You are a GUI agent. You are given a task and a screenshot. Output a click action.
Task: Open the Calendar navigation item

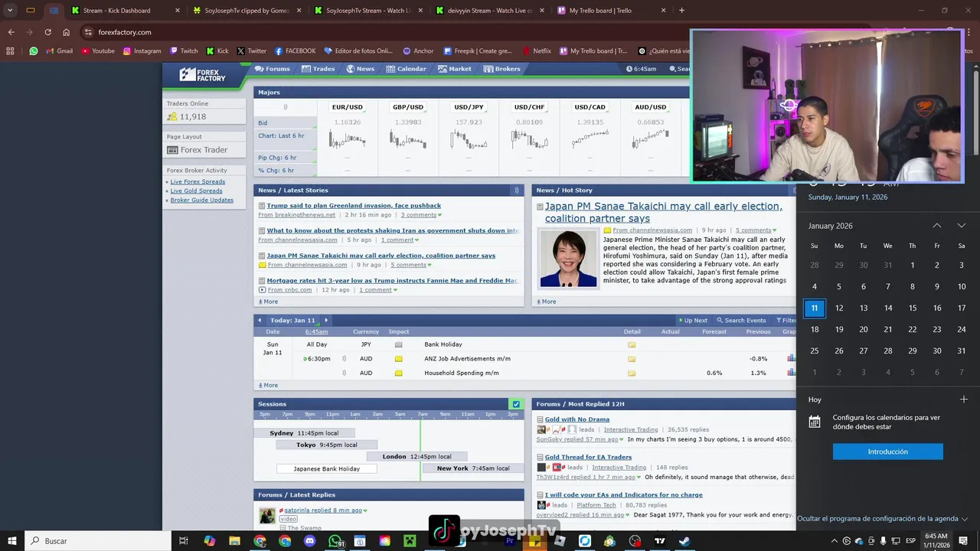[406, 69]
